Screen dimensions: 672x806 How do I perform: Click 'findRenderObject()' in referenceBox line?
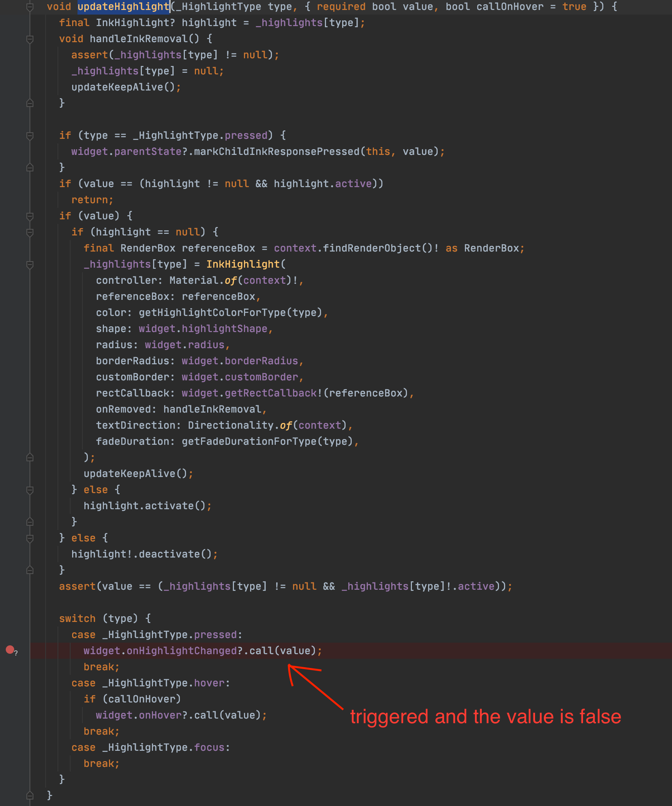[x=378, y=248]
